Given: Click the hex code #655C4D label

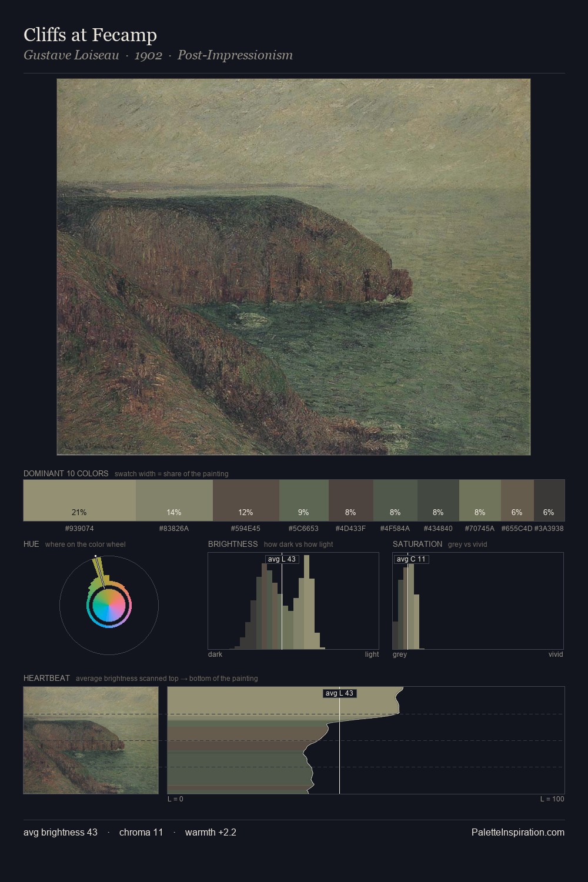Looking at the screenshot, I should pyautogui.click(x=517, y=528).
